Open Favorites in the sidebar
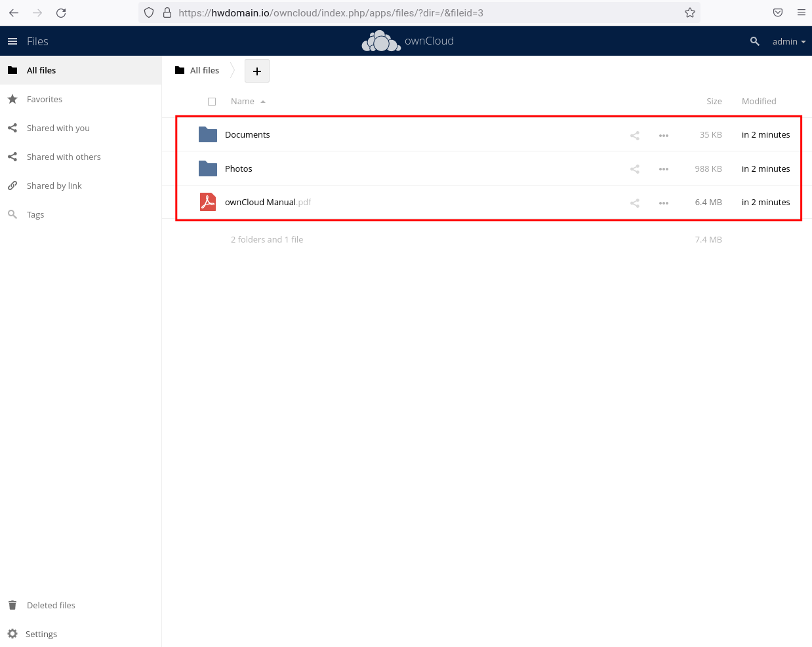The width and height of the screenshot is (812, 647). point(81,99)
